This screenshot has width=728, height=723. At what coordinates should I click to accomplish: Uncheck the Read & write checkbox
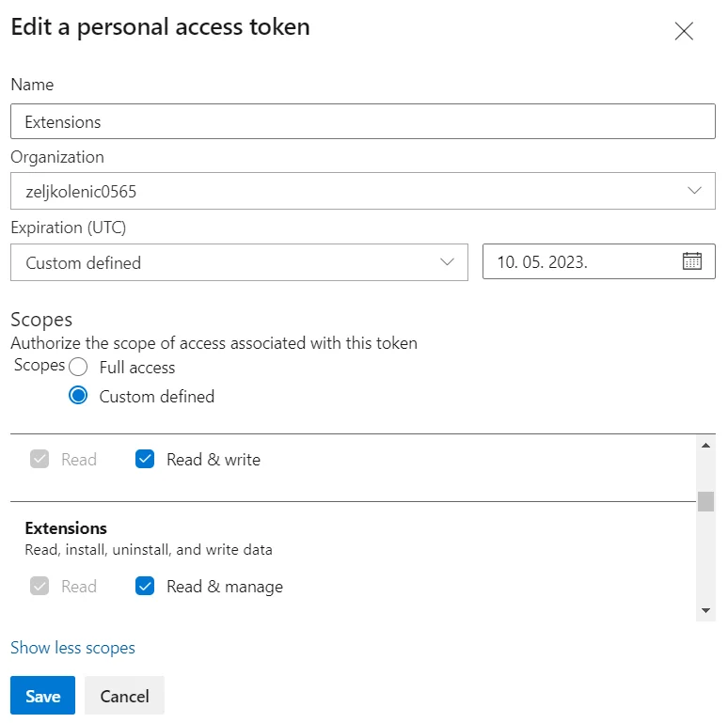[145, 460]
